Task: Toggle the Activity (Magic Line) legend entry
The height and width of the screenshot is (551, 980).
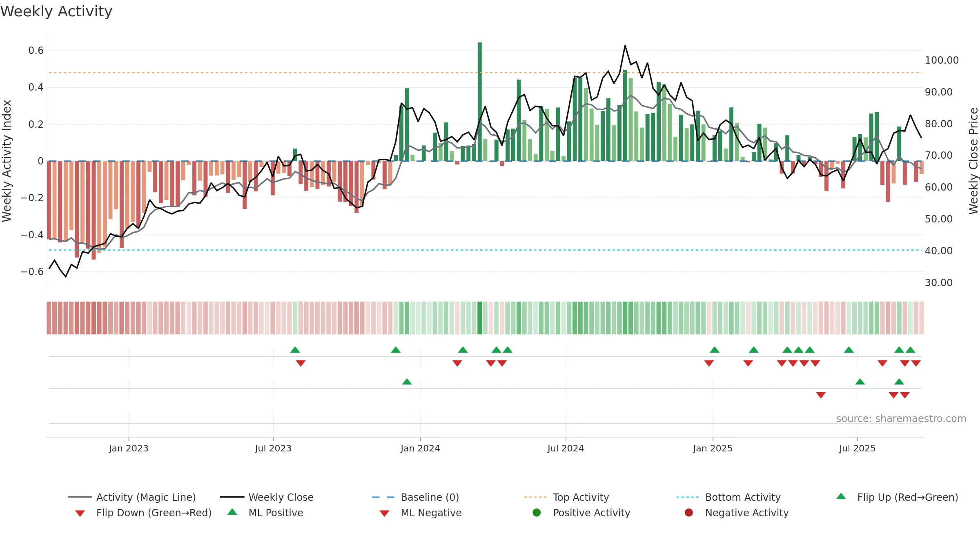Action: (x=132, y=497)
